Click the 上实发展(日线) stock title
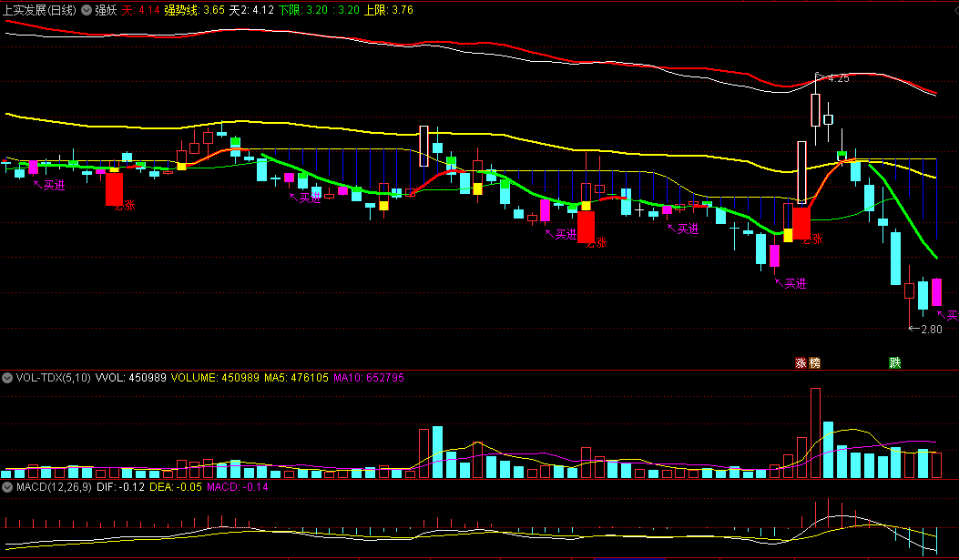959x560 pixels. (40, 10)
